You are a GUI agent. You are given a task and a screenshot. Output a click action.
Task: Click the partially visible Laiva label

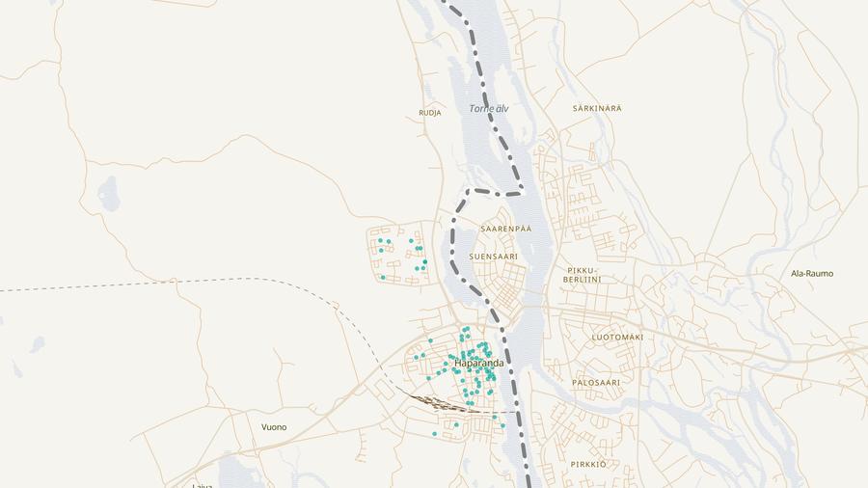(x=203, y=485)
